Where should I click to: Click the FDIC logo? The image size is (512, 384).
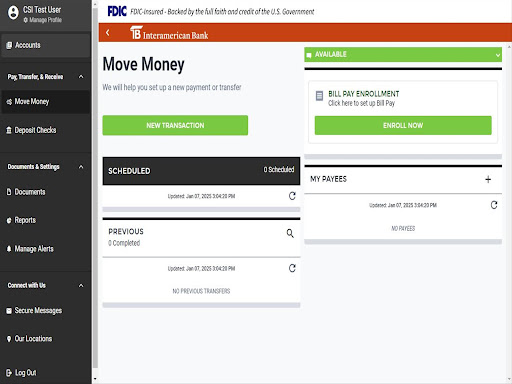[x=117, y=12]
